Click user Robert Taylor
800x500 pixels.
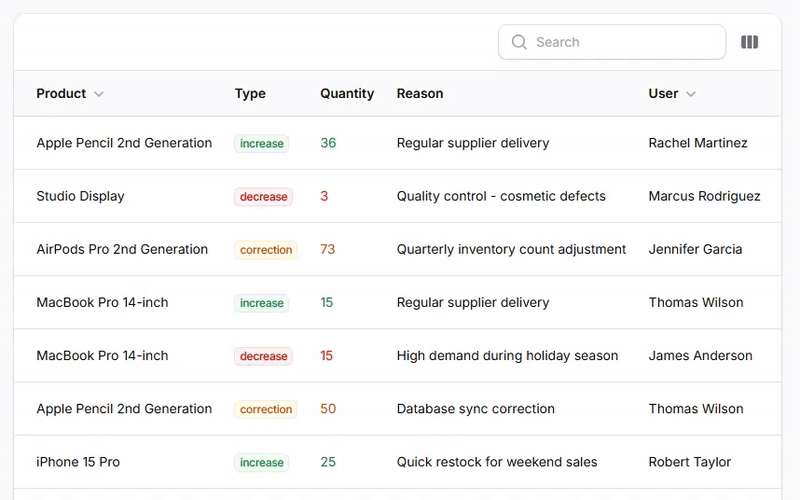coord(690,462)
